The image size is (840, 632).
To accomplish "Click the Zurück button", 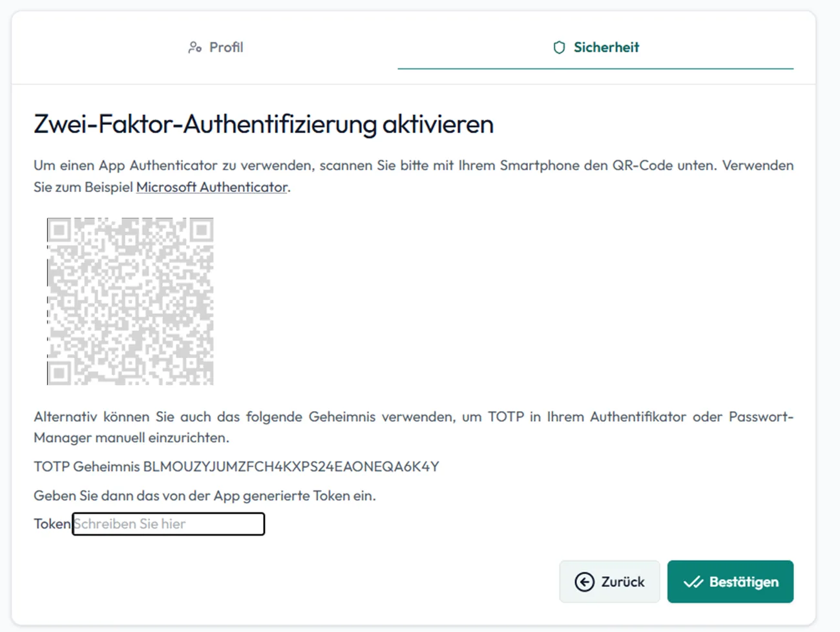I will pyautogui.click(x=609, y=582).
